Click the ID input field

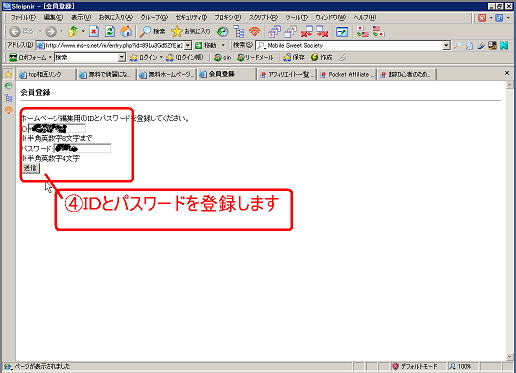57,128
